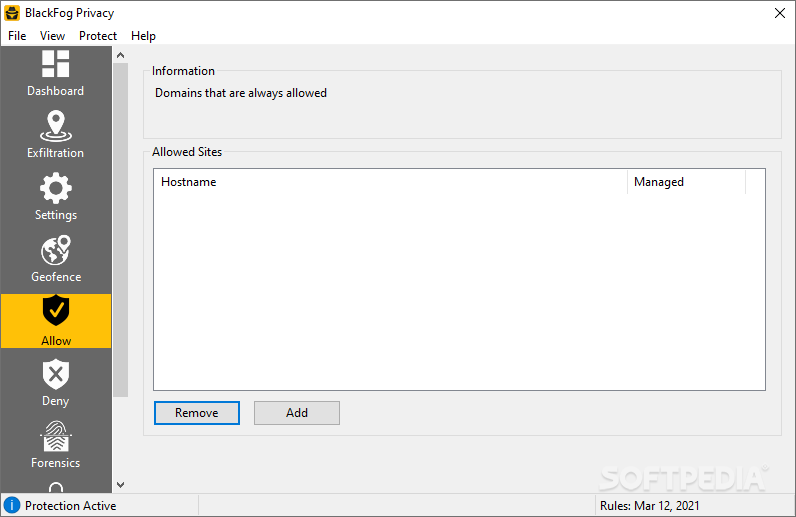Select the Exfiltration map pin icon
The width and height of the screenshot is (796, 517).
56,126
